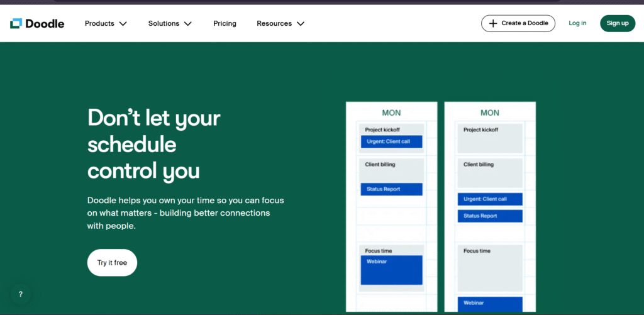Screen dimensions: 644x315
Task: Click Urgent: Client call in the right calendar
Action: pyautogui.click(x=490, y=199)
